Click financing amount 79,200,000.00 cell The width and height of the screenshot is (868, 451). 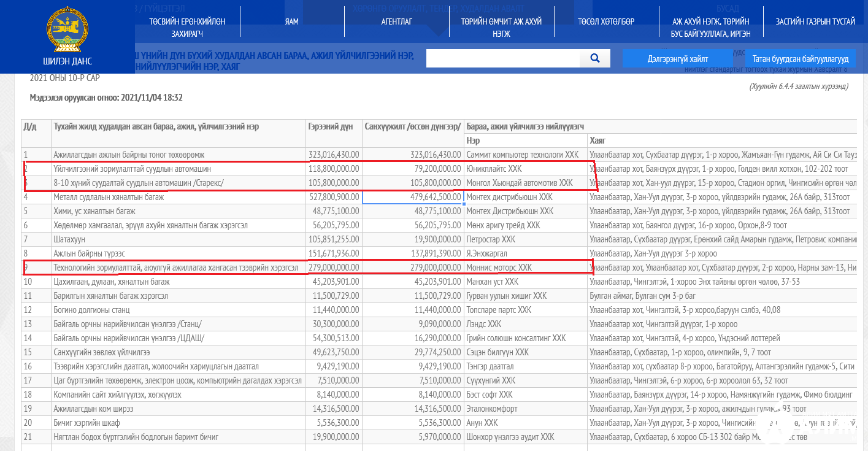413,169
